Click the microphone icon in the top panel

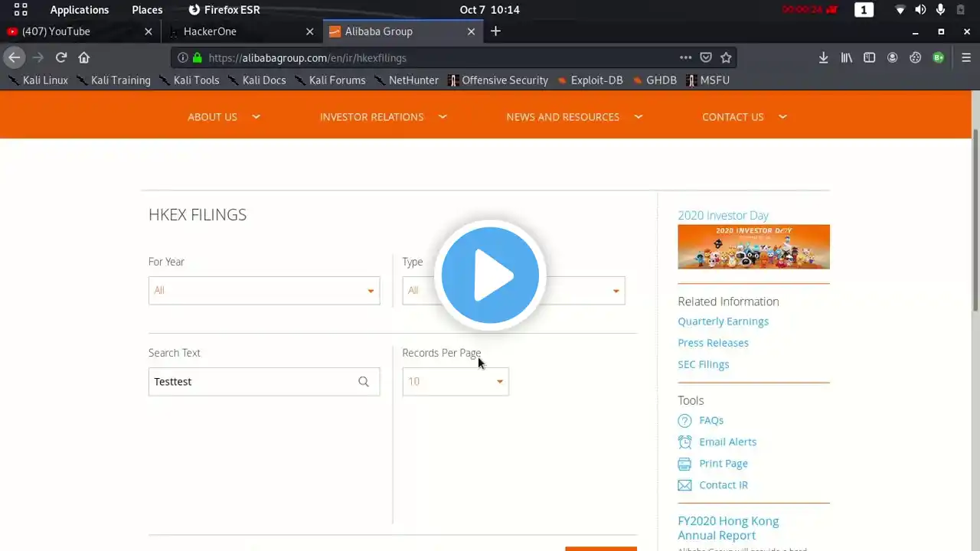[940, 10]
